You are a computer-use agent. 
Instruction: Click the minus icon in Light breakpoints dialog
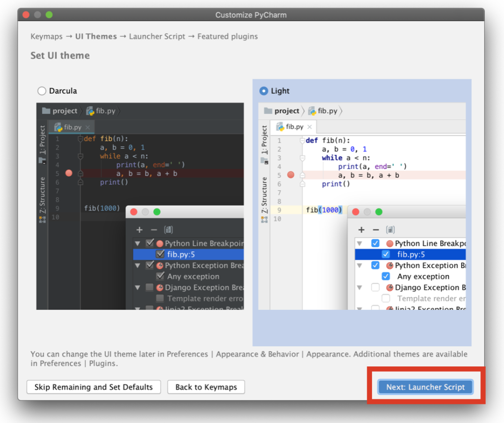[376, 230]
